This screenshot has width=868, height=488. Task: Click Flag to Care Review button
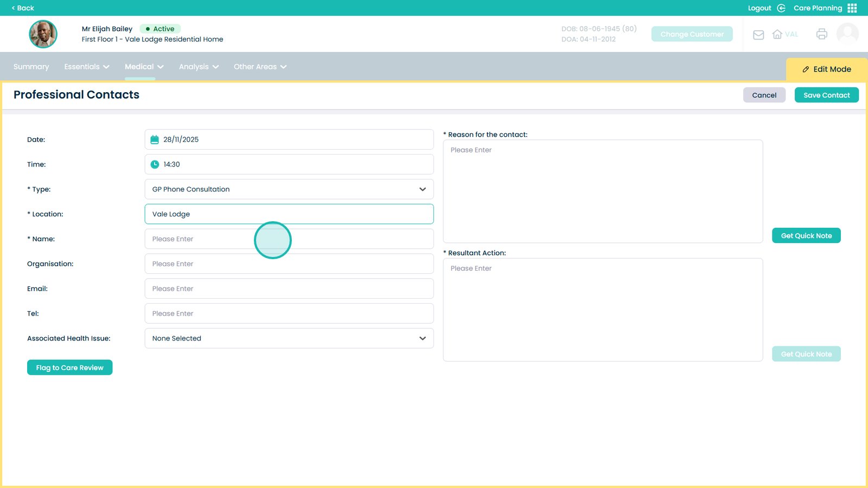(69, 368)
